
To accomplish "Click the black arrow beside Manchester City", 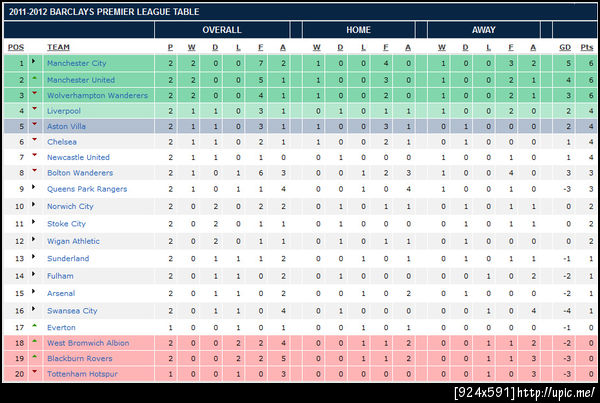I will click(34, 61).
